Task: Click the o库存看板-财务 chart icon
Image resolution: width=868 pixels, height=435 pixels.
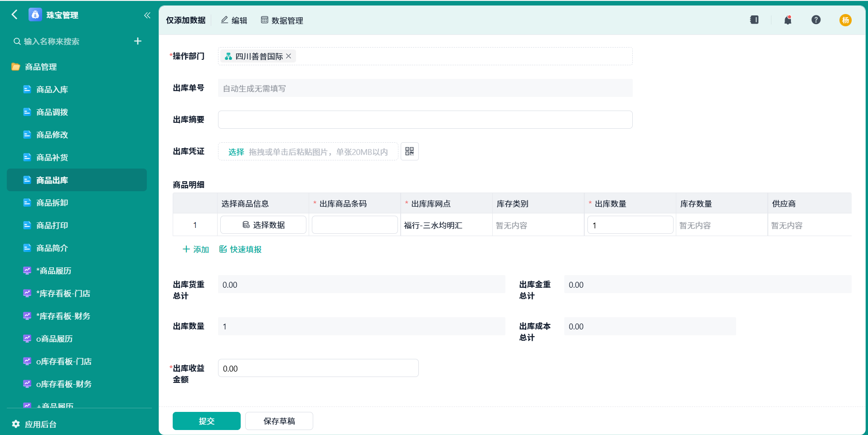Action: 27,384
